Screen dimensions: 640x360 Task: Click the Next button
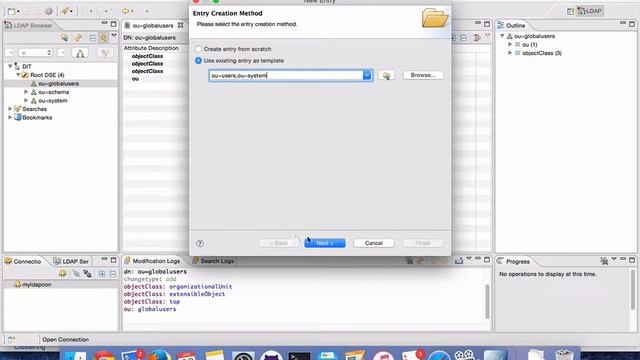tap(324, 243)
